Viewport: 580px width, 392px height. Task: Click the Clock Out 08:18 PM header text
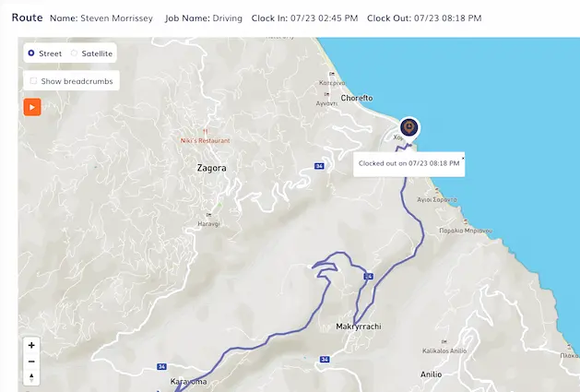pyautogui.click(x=424, y=18)
